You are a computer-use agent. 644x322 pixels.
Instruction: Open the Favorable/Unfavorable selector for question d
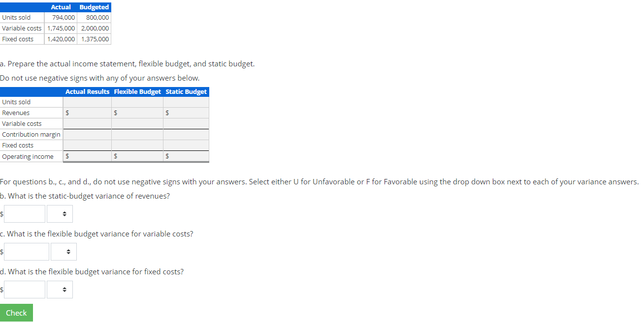click(59, 289)
